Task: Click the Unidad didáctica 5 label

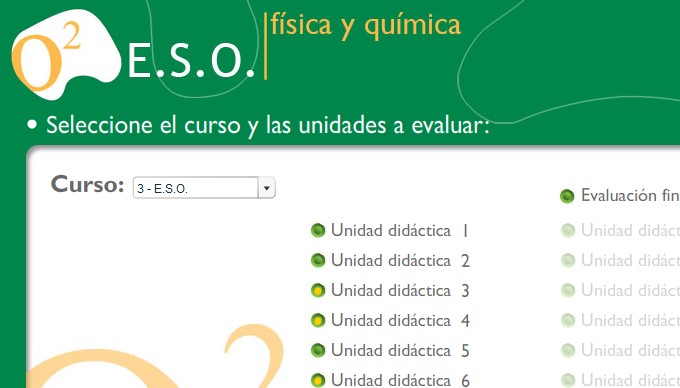Action: (x=400, y=350)
